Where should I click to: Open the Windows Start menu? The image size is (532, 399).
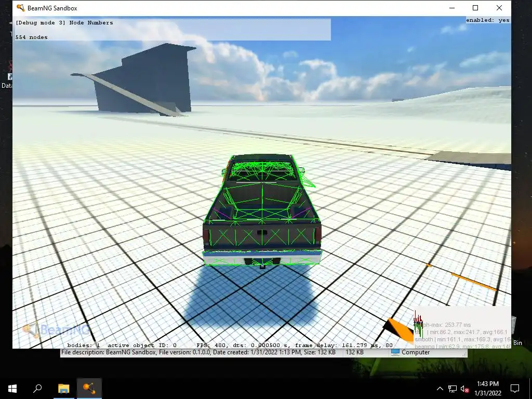12,389
